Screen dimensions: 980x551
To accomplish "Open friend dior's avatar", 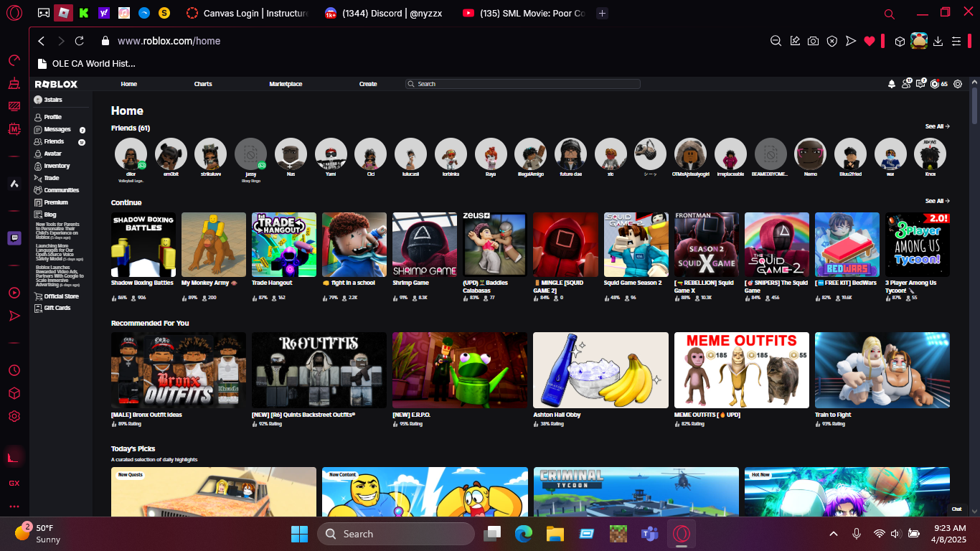I will tap(131, 154).
